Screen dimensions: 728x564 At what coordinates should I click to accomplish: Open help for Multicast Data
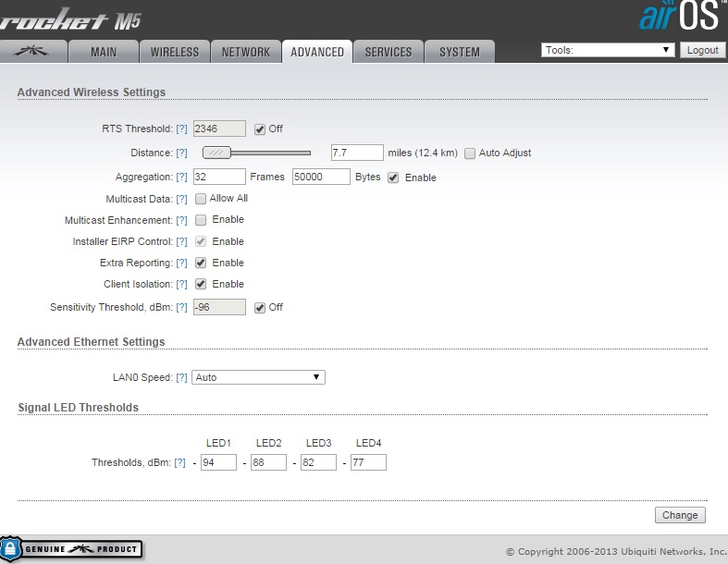(181, 199)
